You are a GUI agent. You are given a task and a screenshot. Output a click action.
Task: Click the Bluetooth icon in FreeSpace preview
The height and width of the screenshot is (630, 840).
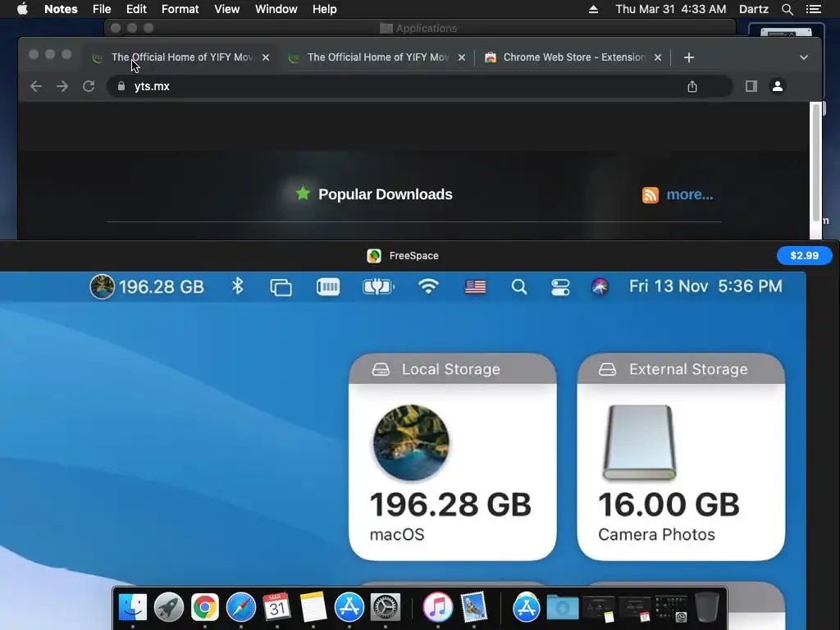[237, 286]
